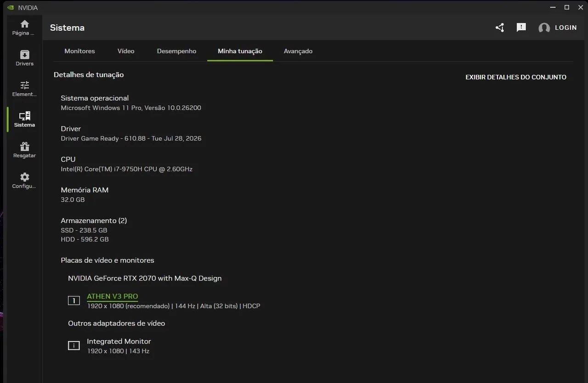
Task: Select the Sistema icon in sidebar
Action: (x=25, y=116)
